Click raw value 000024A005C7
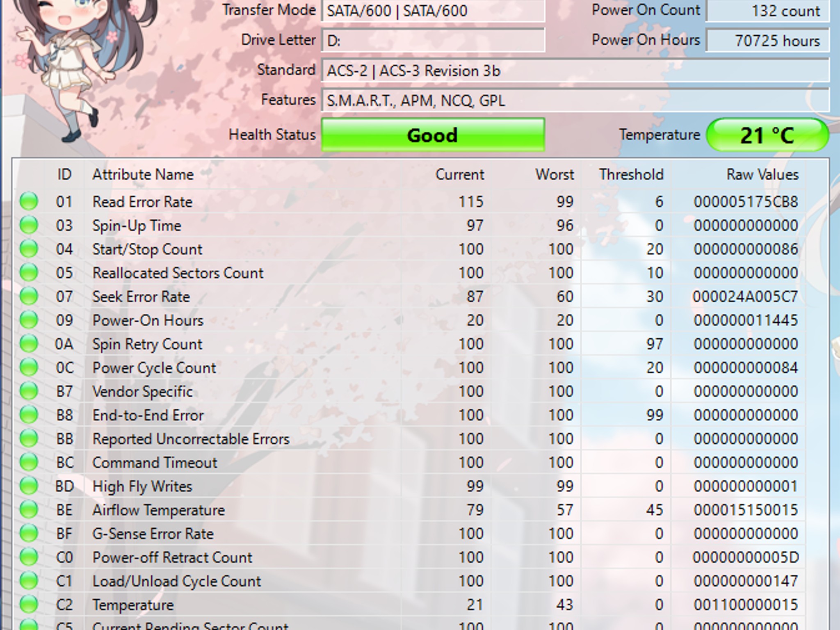Image resolution: width=840 pixels, height=630 pixels. pos(745,297)
